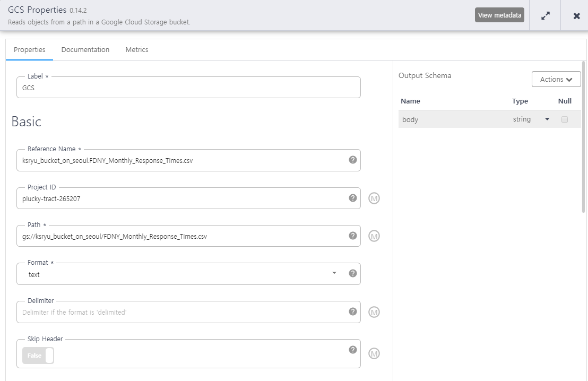The height and width of the screenshot is (381, 588).
Task: Check Null box for body field
Action: coord(564,119)
